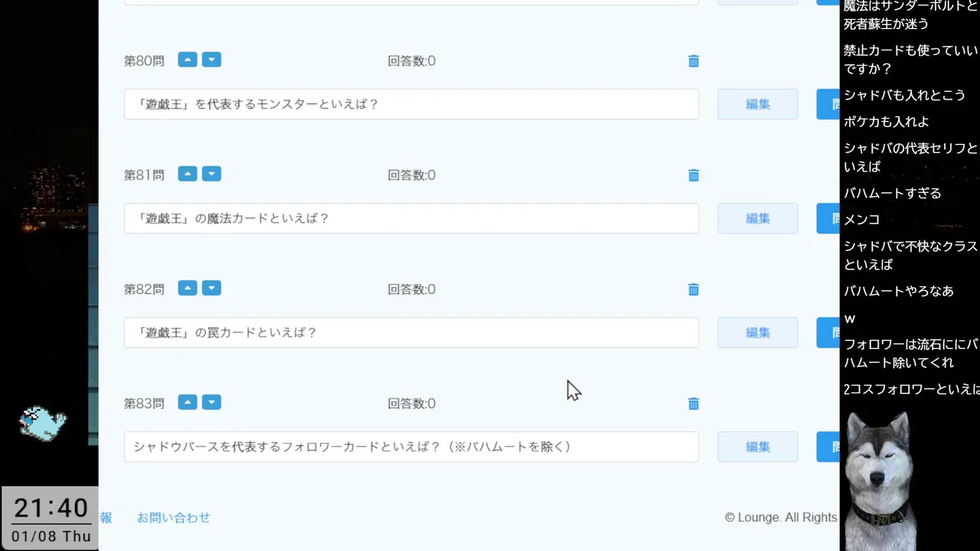Edit question 81 via 編集 button

click(x=757, y=218)
